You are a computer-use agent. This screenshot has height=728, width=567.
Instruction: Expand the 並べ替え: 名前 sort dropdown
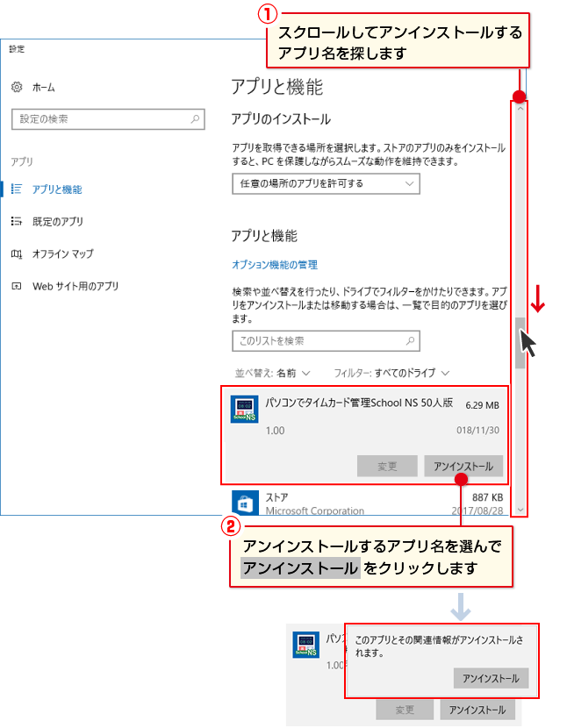272,373
